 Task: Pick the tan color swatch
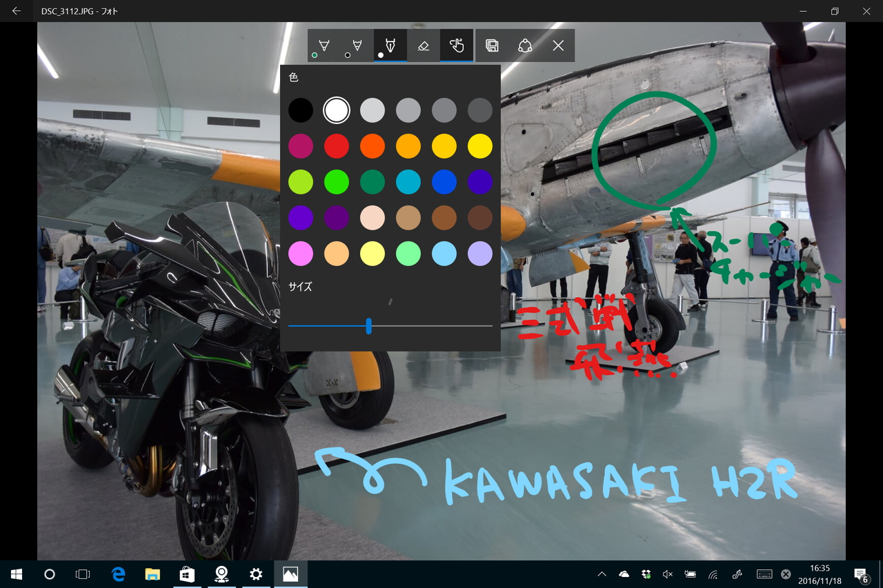(408, 218)
